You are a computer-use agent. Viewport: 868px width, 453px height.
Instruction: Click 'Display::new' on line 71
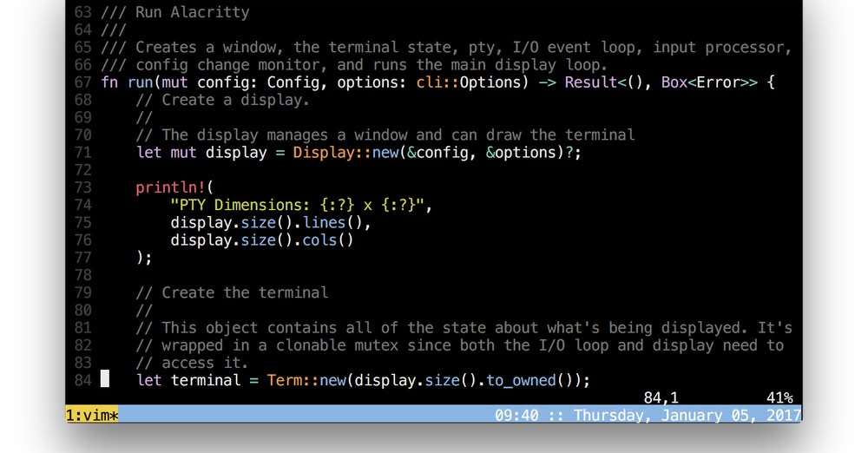(x=345, y=152)
